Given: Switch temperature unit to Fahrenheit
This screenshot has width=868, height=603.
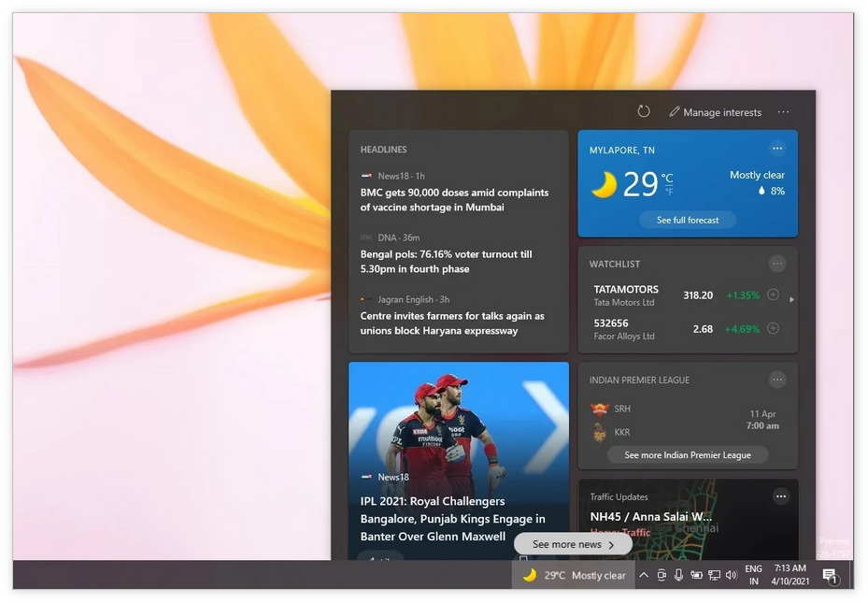Looking at the screenshot, I should tap(667, 192).
